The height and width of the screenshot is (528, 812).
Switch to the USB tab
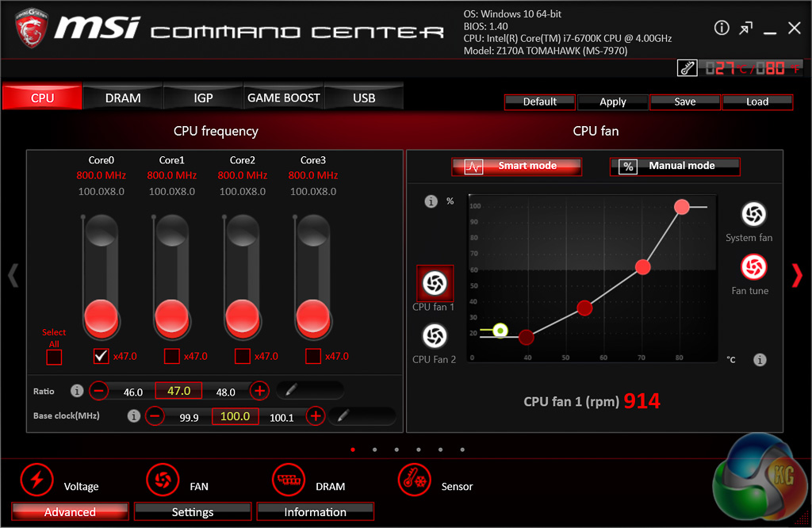364,97
